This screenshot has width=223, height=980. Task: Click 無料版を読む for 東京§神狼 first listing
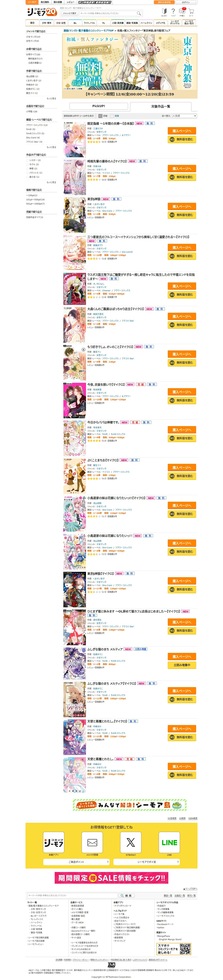click(182, 215)
